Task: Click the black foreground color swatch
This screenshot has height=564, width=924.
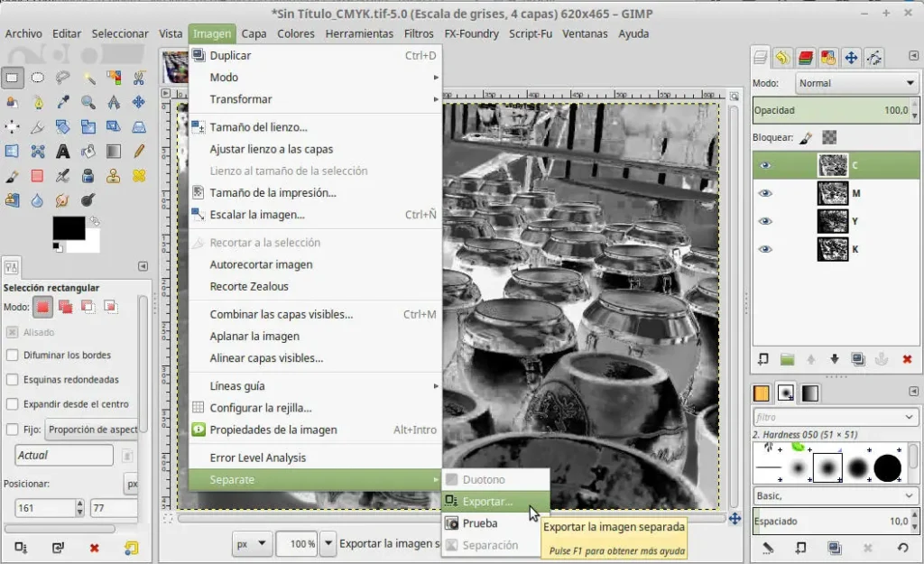Action: tap(69, 228)
